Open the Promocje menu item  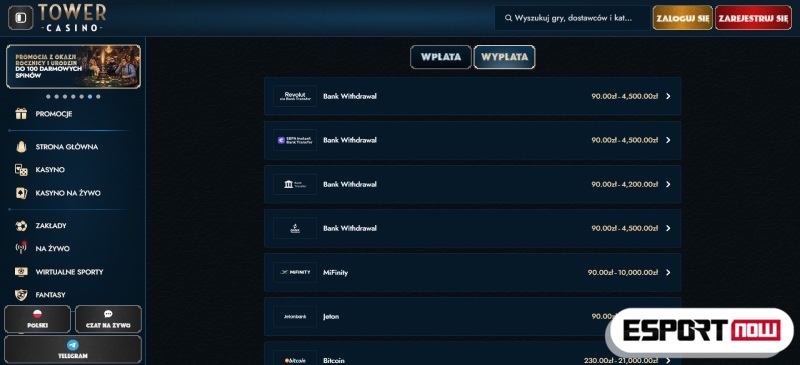point(54,114)
